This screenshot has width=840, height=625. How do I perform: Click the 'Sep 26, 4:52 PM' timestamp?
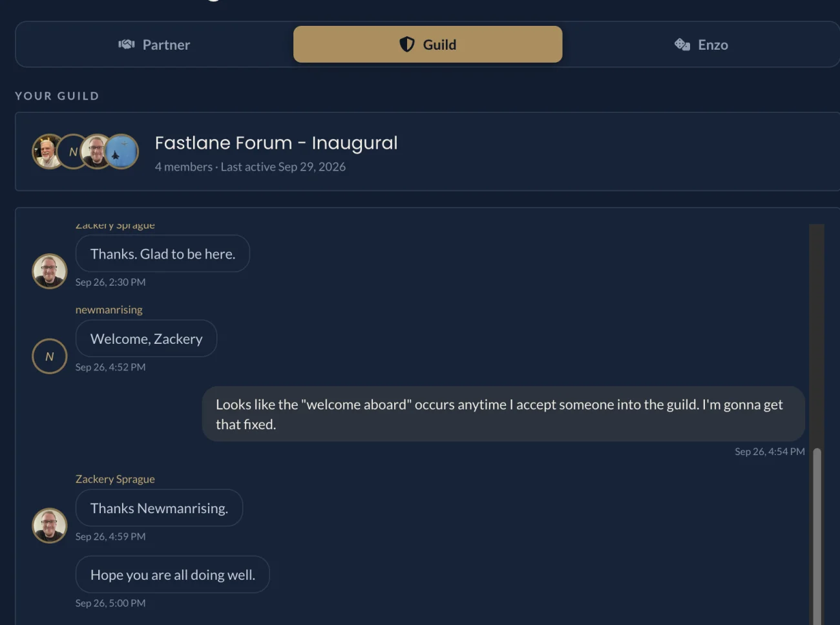tap(110, 367)
